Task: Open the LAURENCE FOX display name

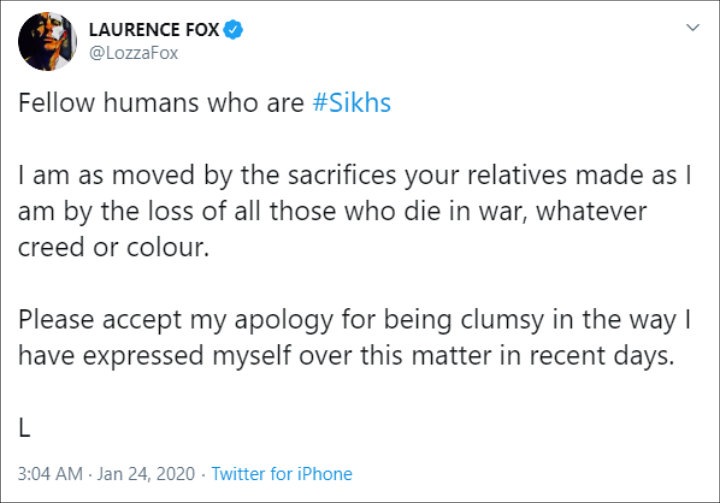Action: [154, 30]
